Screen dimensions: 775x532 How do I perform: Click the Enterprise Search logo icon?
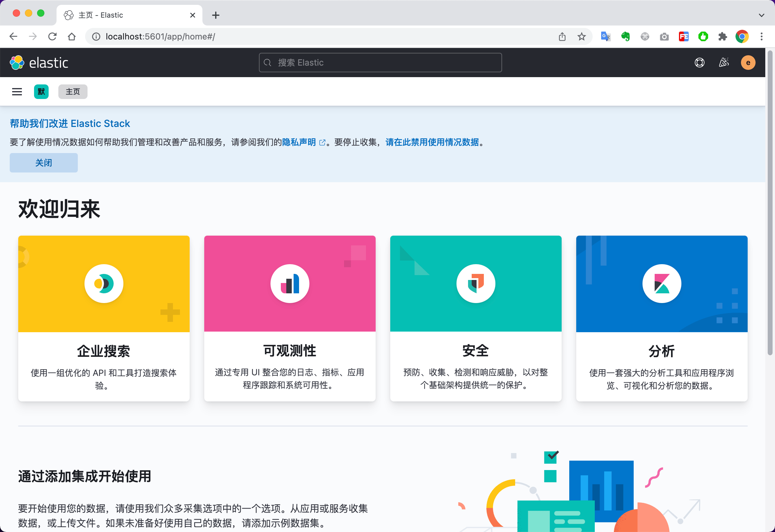[104, 284]
